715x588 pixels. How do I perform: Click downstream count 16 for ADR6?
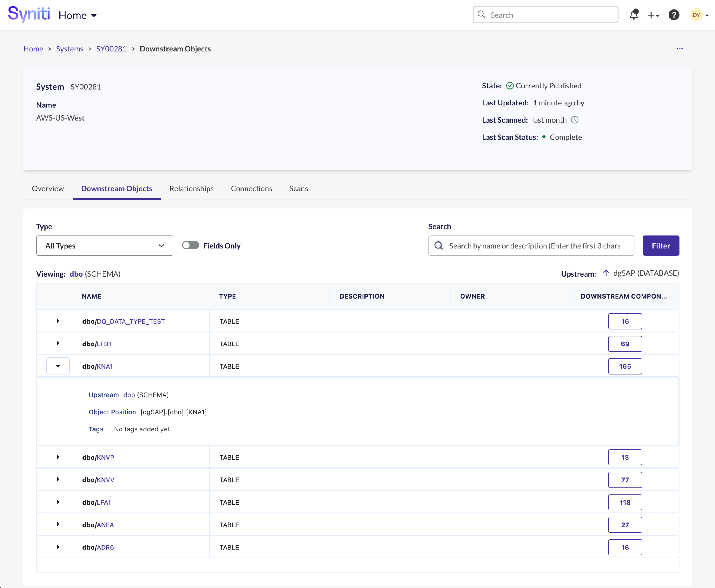625,547
